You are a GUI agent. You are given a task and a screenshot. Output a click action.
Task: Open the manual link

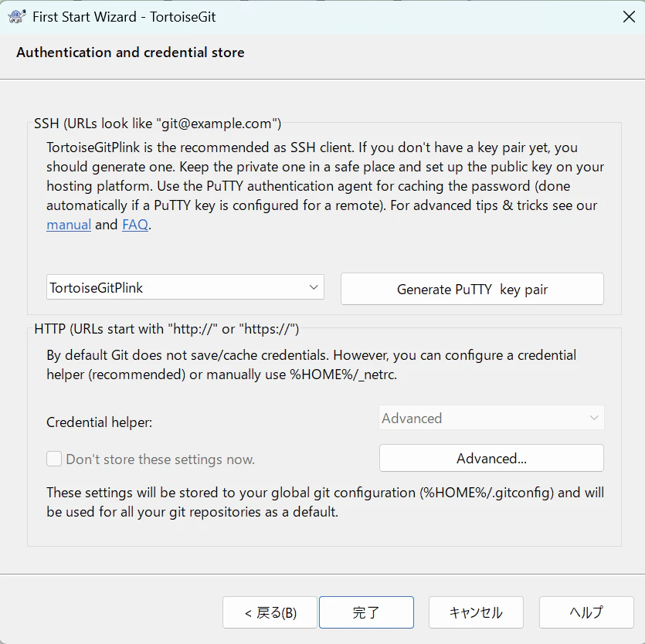tap(69, 225)
